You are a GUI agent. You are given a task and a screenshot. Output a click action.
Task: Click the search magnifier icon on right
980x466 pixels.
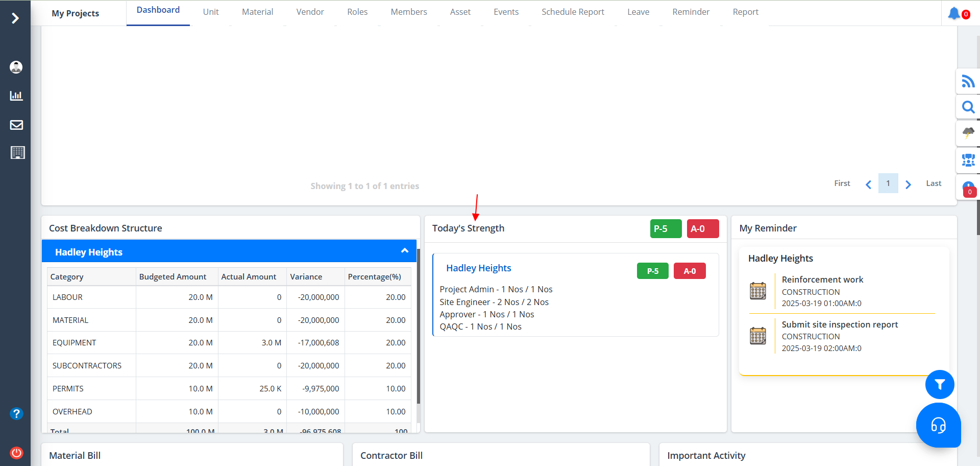tap(968, 107)
